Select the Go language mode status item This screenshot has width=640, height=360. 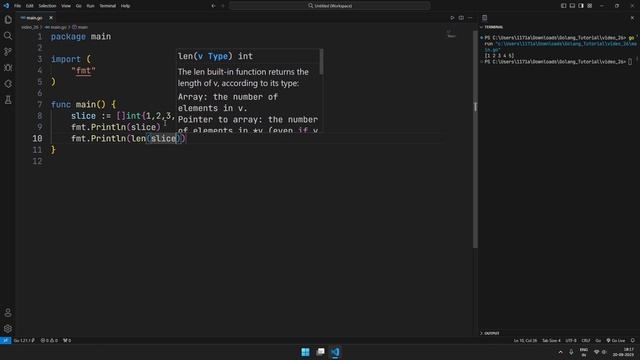[598, 340]
